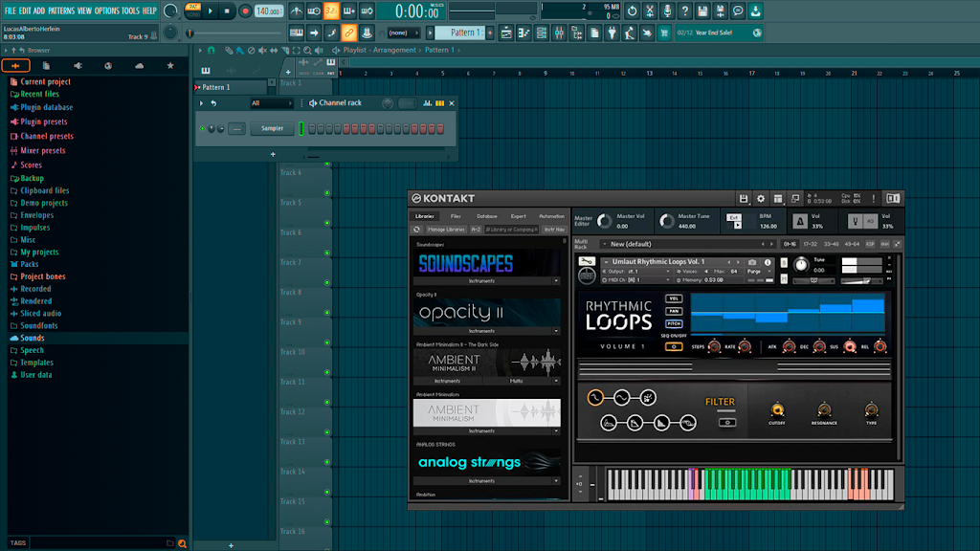Click the Kontakt refresh libraries icon
Image resolution: width=980 pixels, height=551 pixels.
click(x=417, y=230)
